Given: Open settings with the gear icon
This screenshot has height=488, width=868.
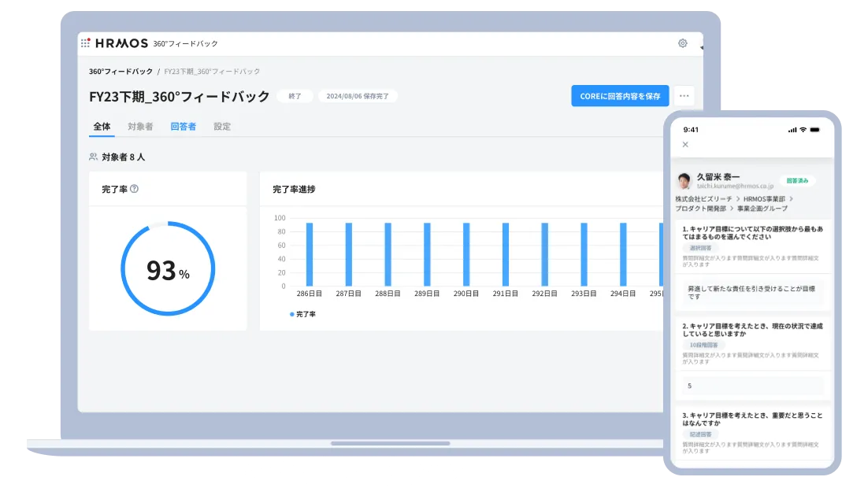Looking at the screenshot, I should coord(682,44).
